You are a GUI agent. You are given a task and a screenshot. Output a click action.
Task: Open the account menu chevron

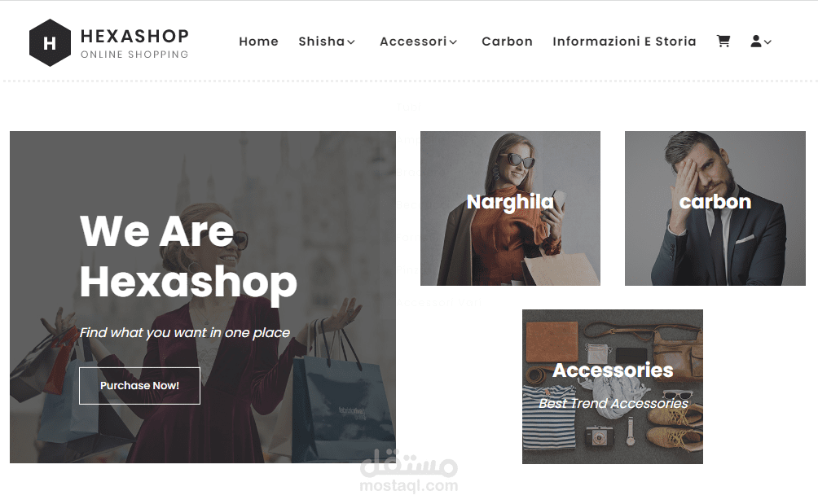[x=767, y=42]
